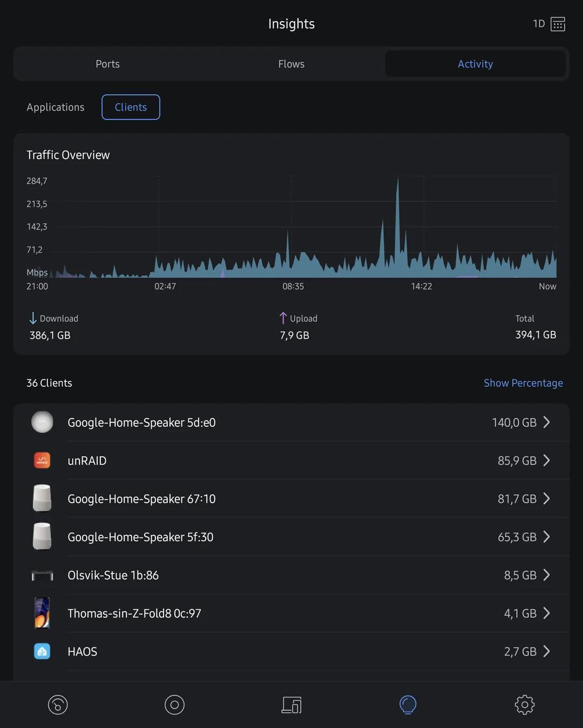The width and height of the screenshot is (583, 728).
Task: Open the settings gear icon in bottom bar
Action: tap(525, 705)
